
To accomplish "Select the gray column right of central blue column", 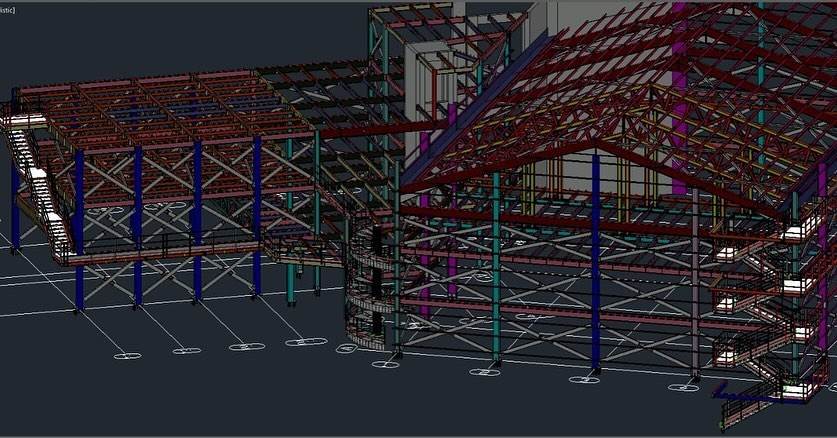I will 695,283.
